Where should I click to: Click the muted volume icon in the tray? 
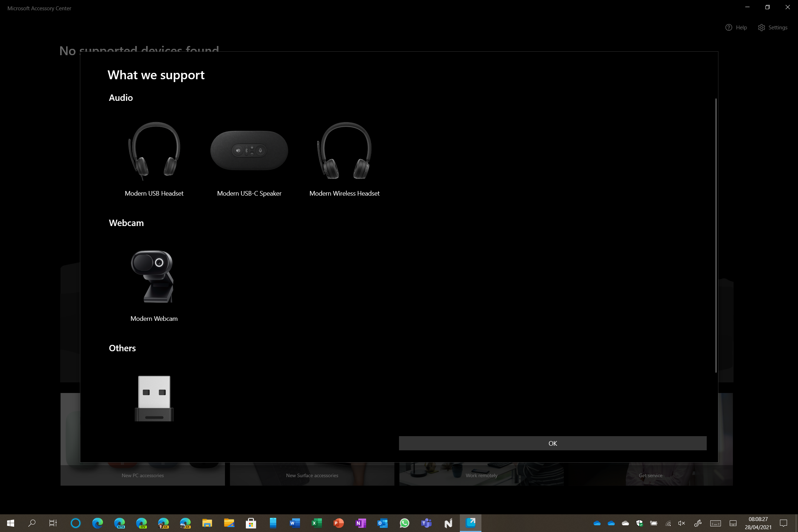[x=682, y=523]
